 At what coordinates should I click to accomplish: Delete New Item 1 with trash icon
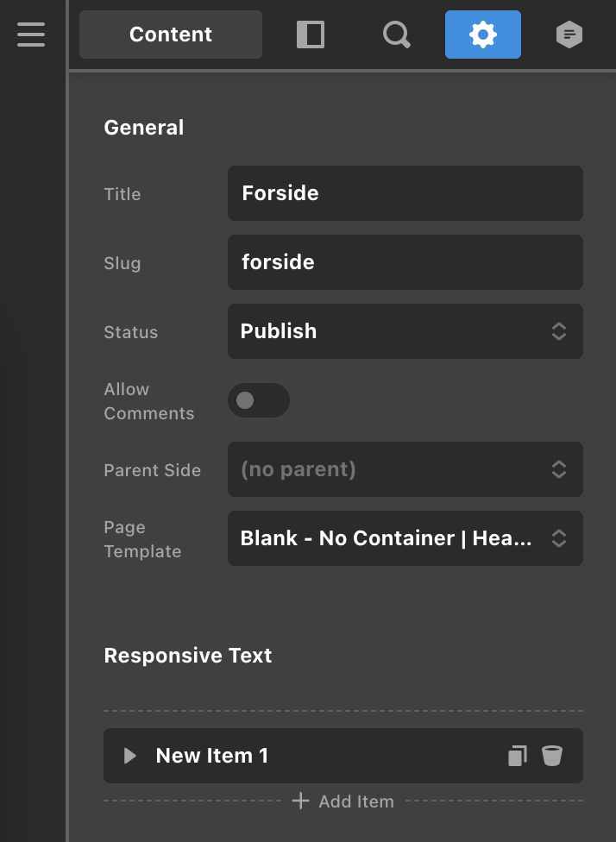coord(551,756)
